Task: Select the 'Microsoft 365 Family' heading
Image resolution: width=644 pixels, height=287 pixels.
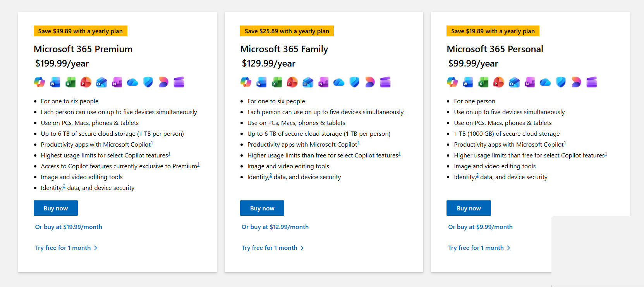Action: point(284,49)
